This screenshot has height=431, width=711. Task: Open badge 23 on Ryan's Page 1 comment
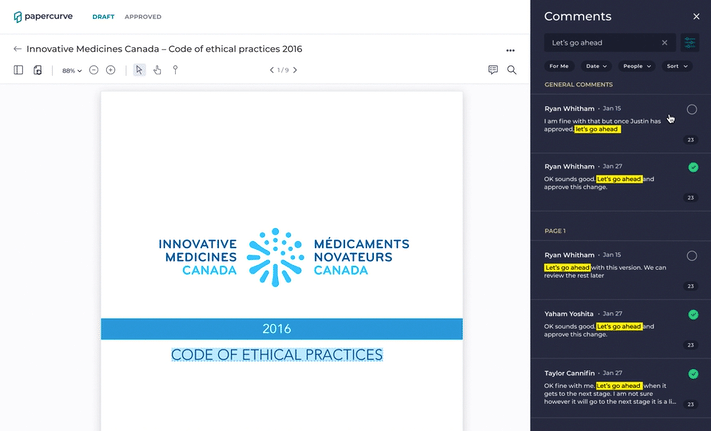click(691, 286)
